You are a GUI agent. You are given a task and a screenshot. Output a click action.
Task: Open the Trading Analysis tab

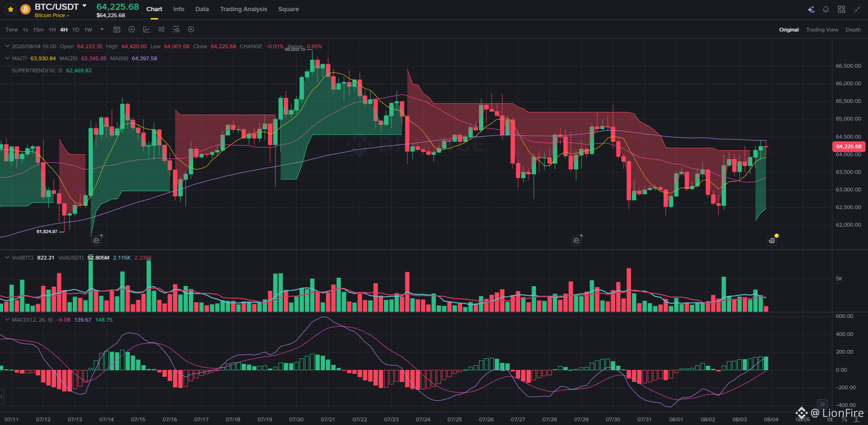tap(243, 9)
